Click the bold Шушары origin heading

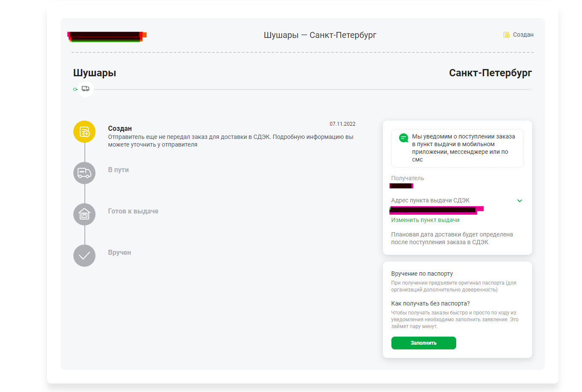pos(95,73)
